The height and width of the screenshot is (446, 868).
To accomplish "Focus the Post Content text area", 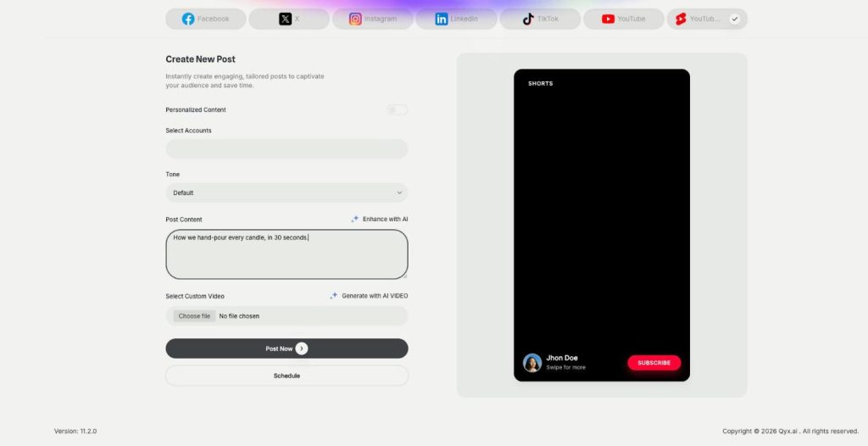I will pos(287,254).
